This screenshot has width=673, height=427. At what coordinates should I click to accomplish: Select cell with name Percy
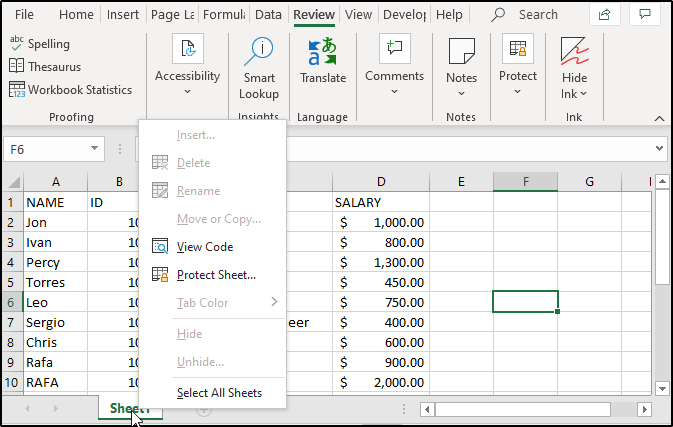click(x=56, y=262)
